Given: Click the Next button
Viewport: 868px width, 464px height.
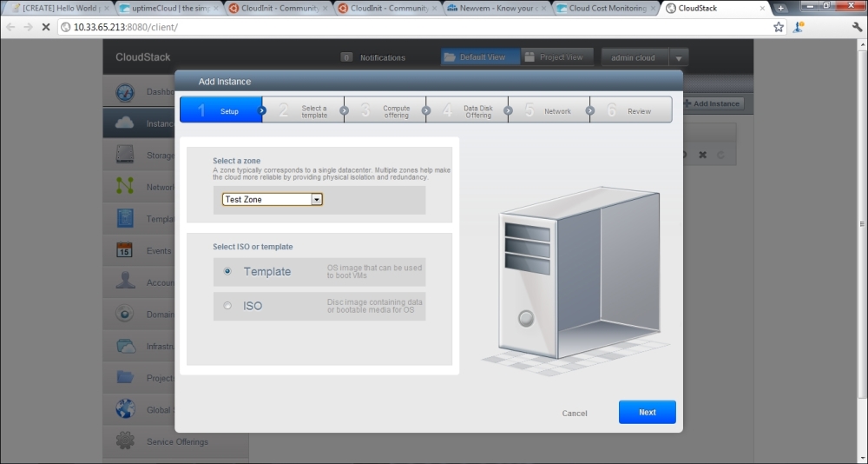Looking at the screenshot, I should click(647, 412).
